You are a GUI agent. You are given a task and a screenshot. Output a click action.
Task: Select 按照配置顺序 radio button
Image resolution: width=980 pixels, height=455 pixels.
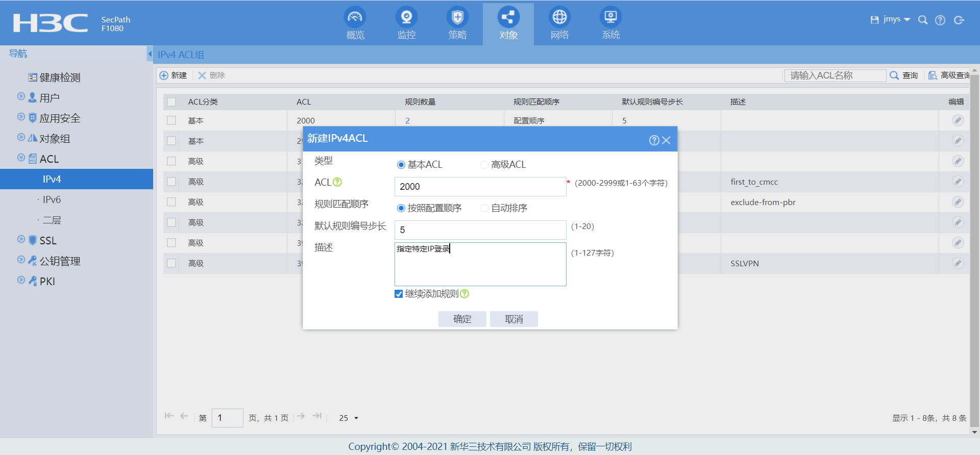(401, 208)
